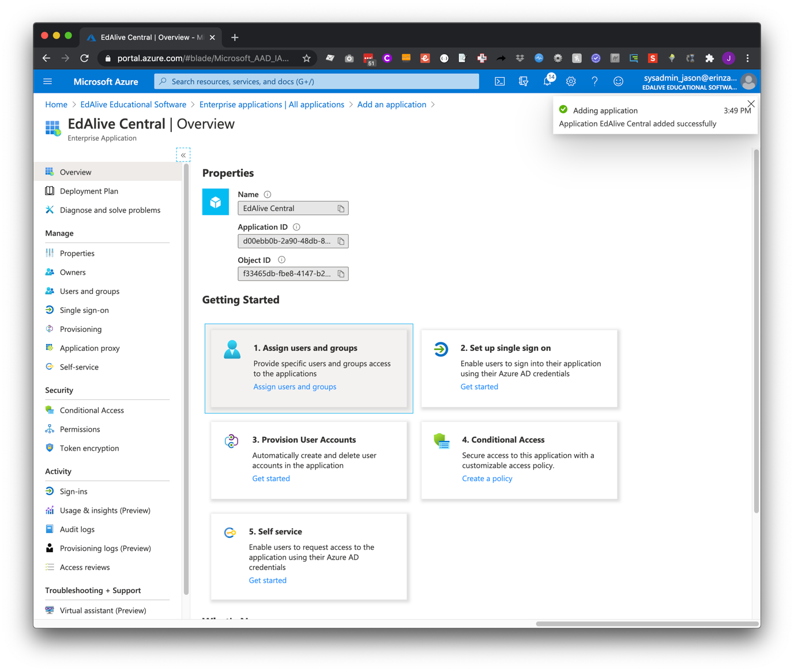Show info tooltip for Object ID
Screen dimensions: 794x672
point(281,260)
